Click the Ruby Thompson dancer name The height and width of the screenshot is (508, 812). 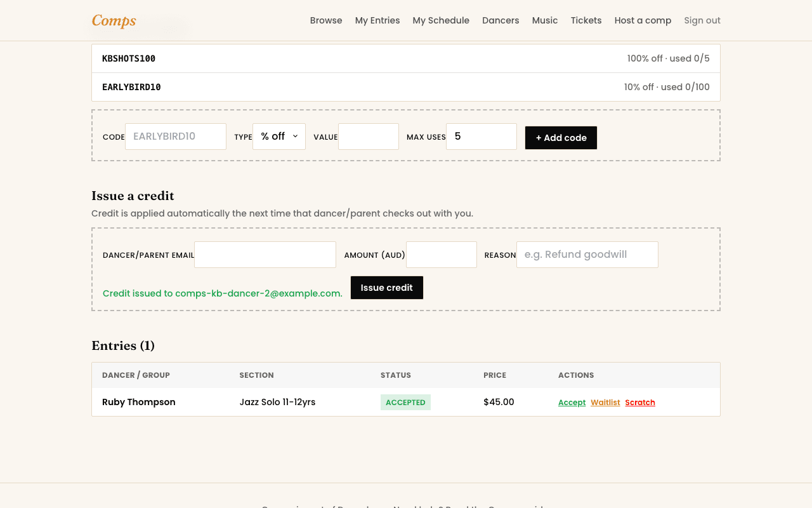coord(139,402)
